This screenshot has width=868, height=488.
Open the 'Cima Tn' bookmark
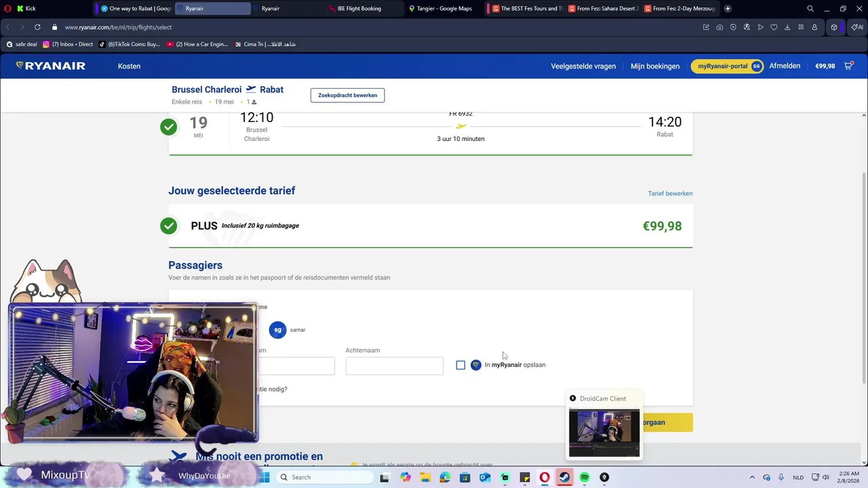(x=264, y=44)
